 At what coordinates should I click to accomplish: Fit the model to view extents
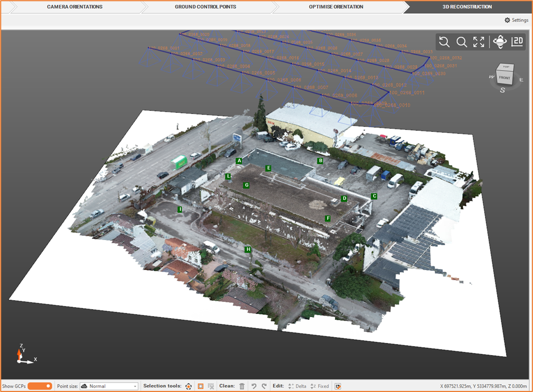(479, 42)
